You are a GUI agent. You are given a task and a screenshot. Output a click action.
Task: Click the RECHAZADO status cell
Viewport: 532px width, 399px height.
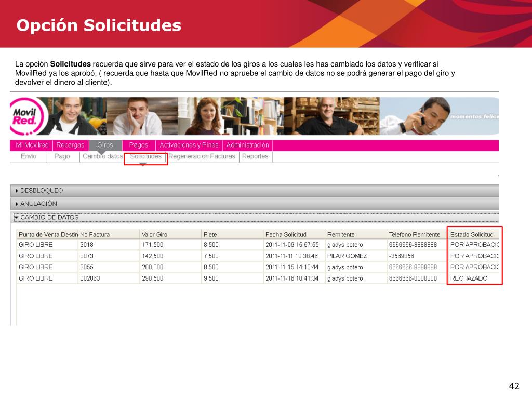click(x=474, y=278)
